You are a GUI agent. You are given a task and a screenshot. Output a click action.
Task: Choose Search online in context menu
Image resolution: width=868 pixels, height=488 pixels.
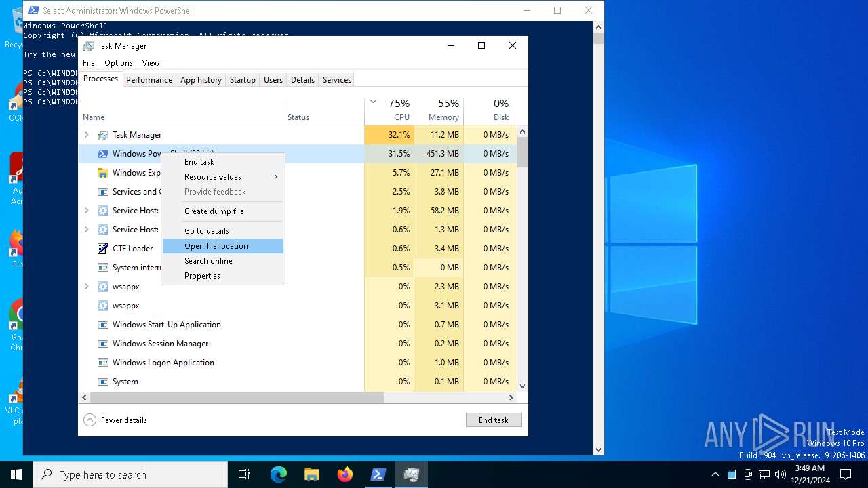[x=223, y=261]
